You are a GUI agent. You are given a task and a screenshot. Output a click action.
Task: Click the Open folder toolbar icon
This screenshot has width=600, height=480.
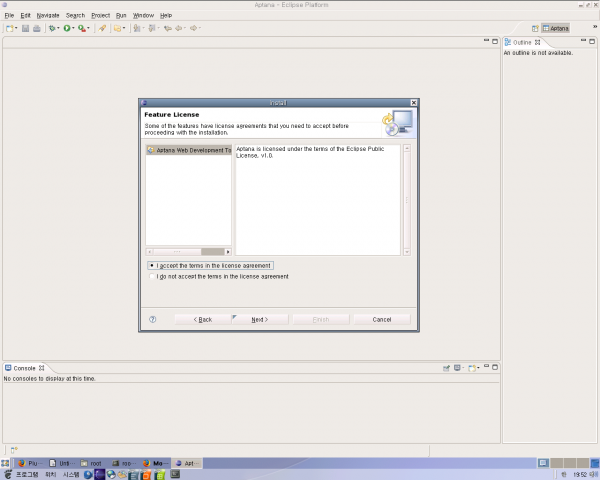tap(117, 28)
